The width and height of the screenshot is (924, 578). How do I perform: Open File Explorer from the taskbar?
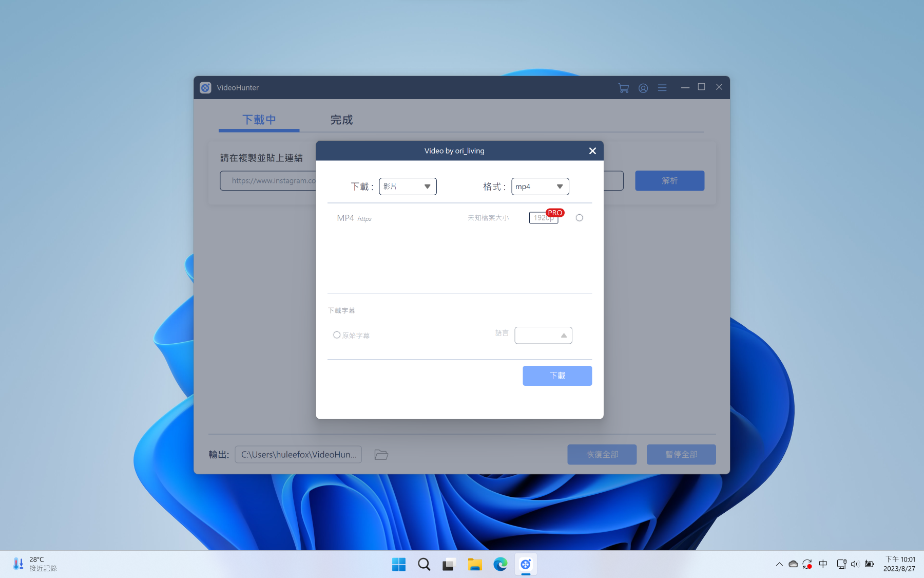(x=475, y=564)
